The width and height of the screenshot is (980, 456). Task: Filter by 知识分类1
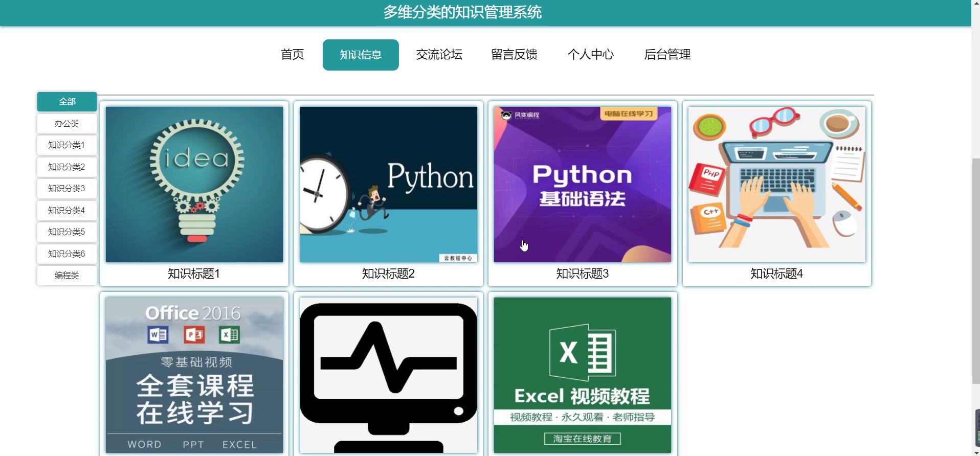coord(67,145)
